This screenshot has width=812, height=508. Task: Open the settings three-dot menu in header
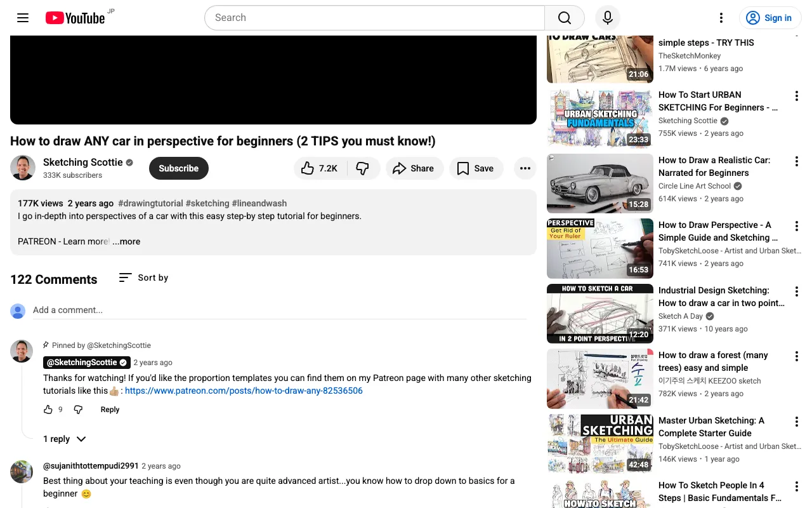coord(721,18)
